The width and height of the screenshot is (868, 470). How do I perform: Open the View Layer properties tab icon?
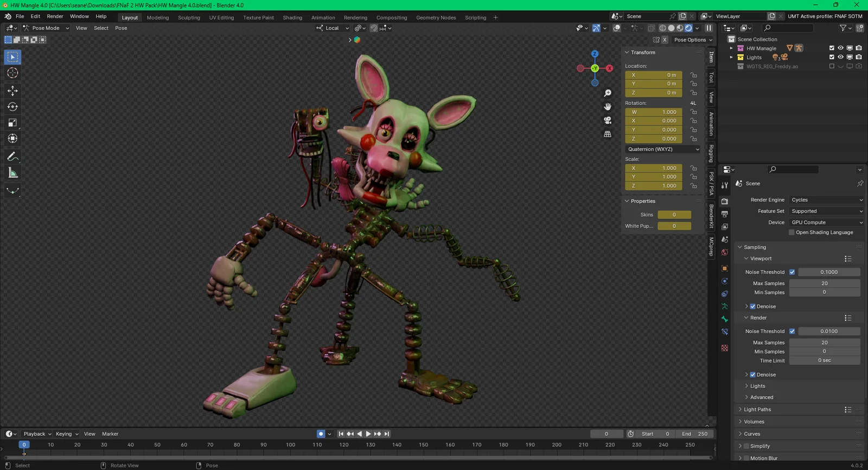coord(725,227)
